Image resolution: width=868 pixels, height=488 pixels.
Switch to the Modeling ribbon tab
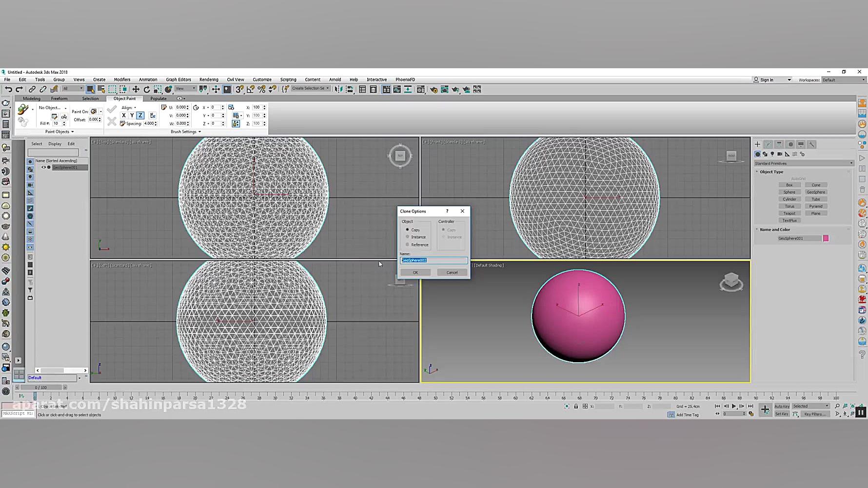(x=32, y=98)
